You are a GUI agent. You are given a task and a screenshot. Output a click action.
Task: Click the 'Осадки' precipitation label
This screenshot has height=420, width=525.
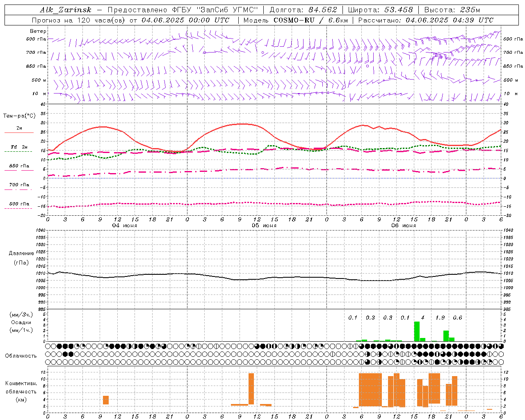coord(21,322)
